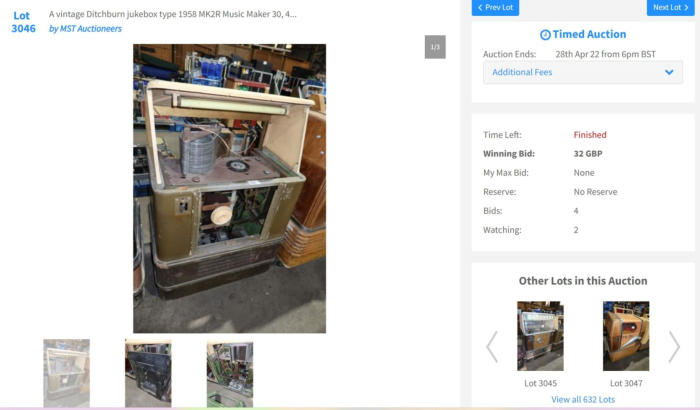The image size is (700, 410).
Task: Select the second dark jukebox photo thumbnail
Action: (148, 373)
